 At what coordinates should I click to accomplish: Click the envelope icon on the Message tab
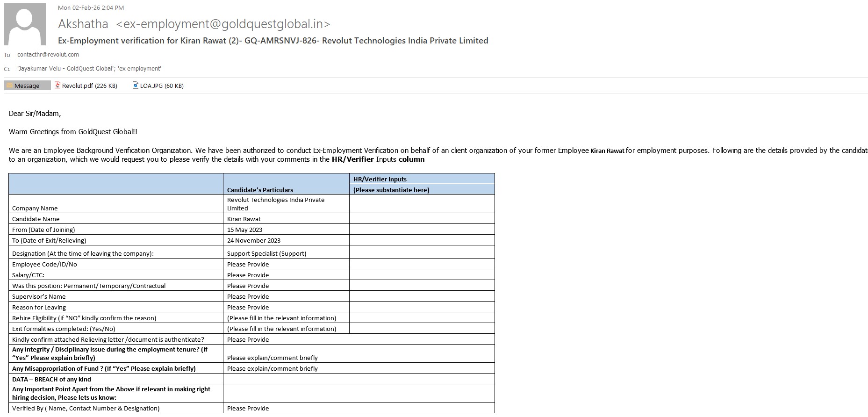[x=9, y=86]
